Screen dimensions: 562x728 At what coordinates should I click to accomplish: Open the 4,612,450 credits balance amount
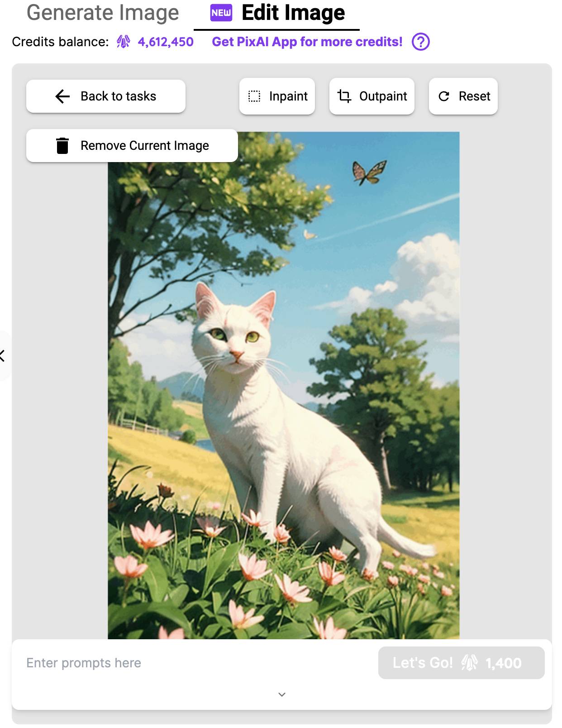(x=166, y=42)
